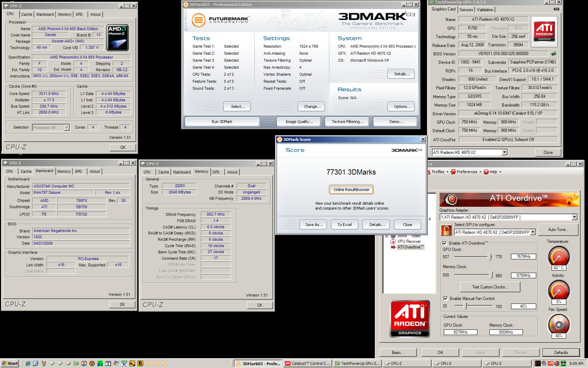Image resolution: width=588 pixels, height=368 pixels.
Task: Open SPD tab in top CPU-Z window
Action: click(x=79, y=14)
